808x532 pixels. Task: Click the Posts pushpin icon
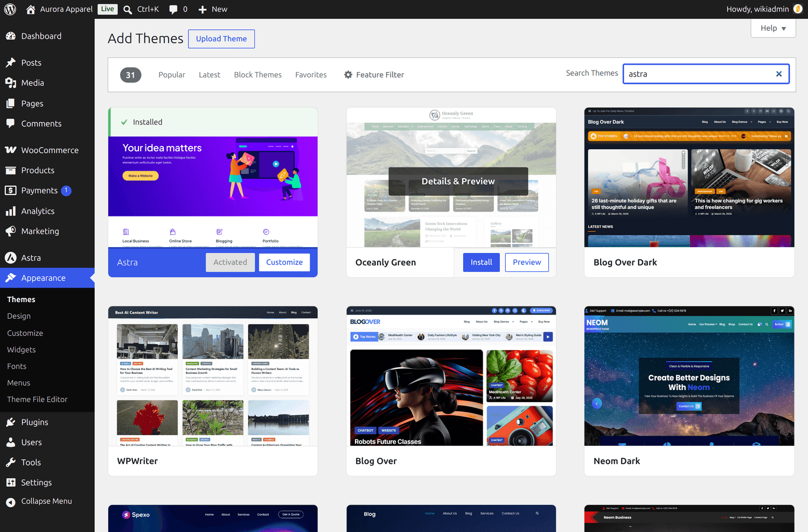pyautogui.click(x=11, y=62)
